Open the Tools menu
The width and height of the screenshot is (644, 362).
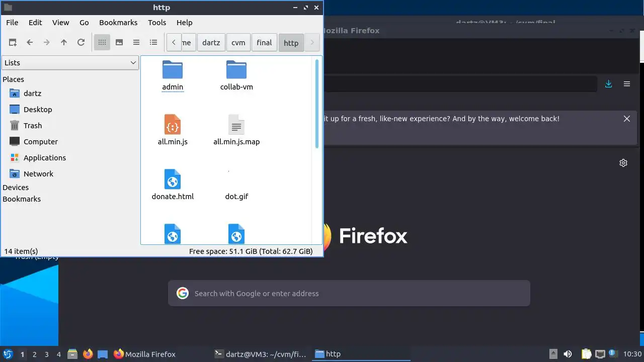157,23
